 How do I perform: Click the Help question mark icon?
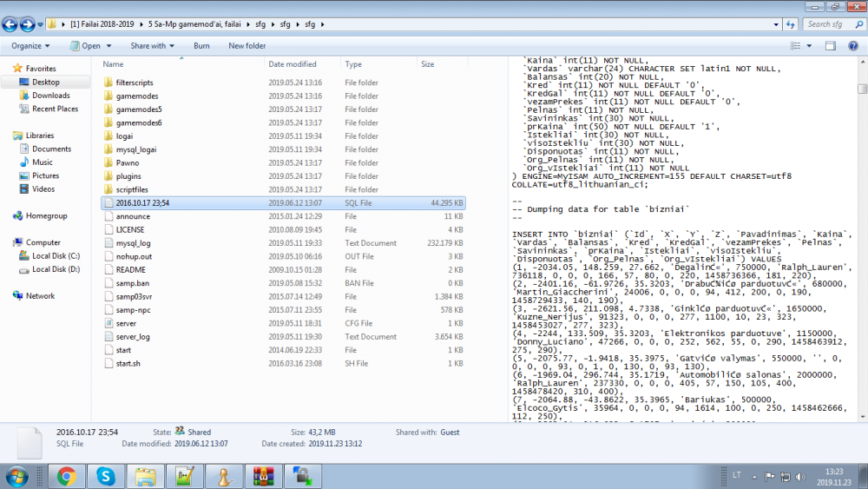(x=853, y=46)
